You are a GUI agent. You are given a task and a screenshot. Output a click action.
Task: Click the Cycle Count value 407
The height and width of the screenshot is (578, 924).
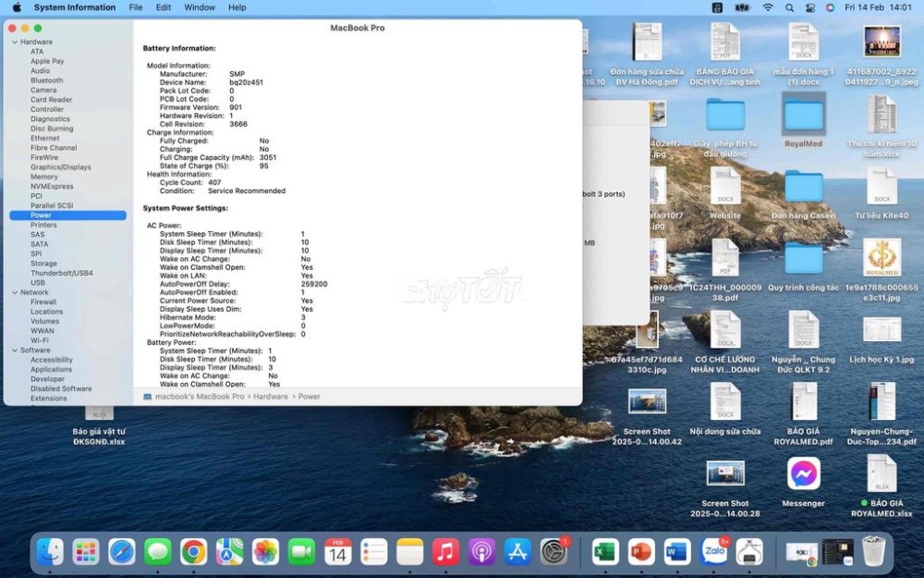pos(214,183)
